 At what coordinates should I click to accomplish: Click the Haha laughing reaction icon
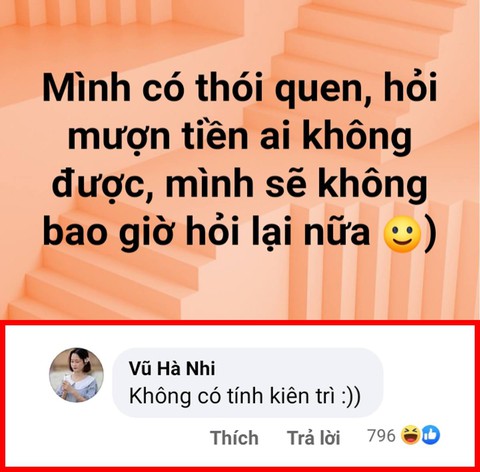(410, 435)
